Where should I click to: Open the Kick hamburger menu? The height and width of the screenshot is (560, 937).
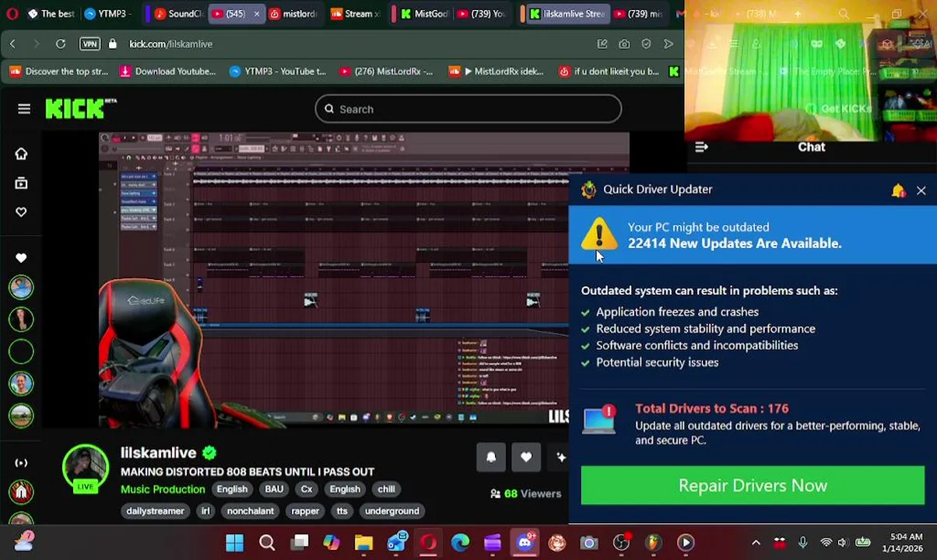(x=24, y=109)
